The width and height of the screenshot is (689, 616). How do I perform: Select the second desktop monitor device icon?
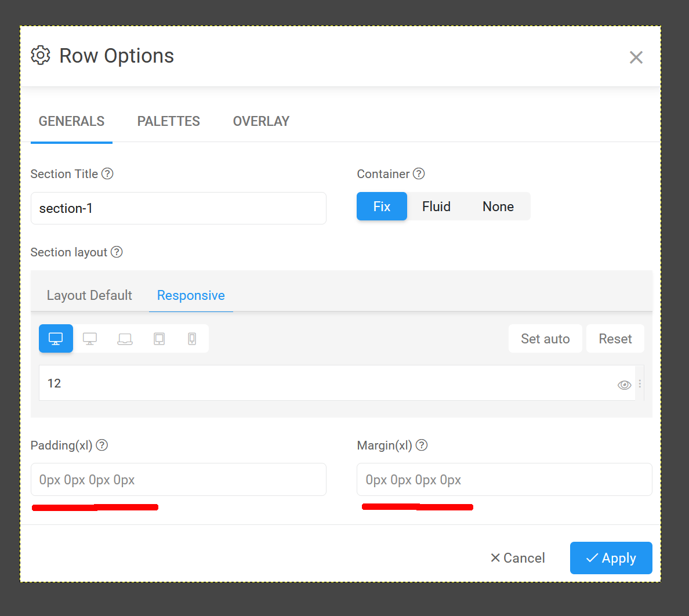pyautogui.click(x=90, y=339)
